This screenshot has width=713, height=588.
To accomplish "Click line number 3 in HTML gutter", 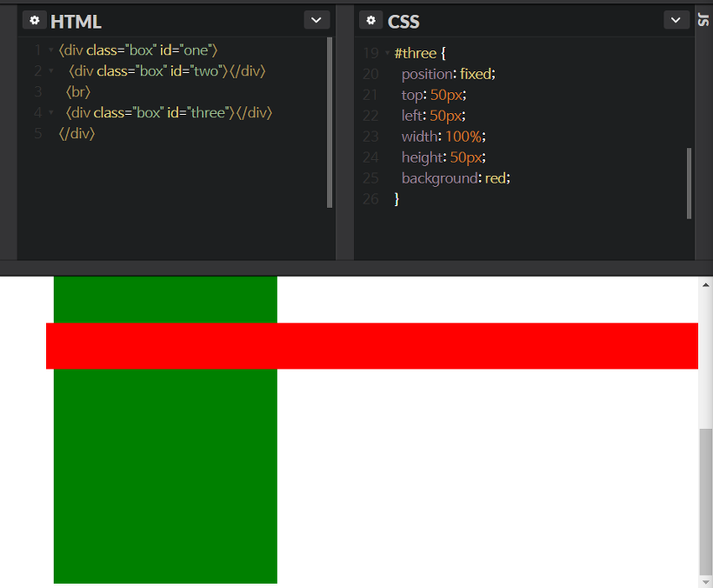I will [38, 92].
